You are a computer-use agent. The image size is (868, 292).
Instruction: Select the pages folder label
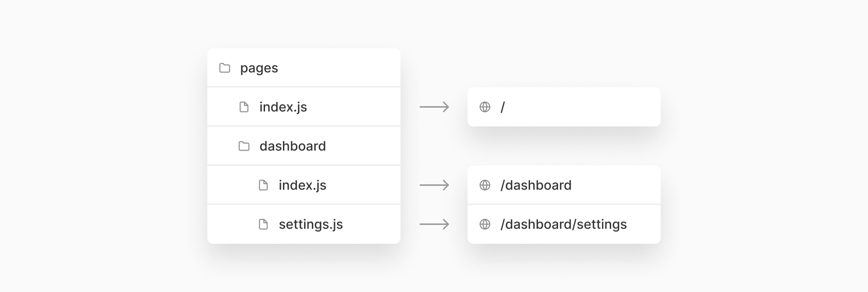point(259,68)
